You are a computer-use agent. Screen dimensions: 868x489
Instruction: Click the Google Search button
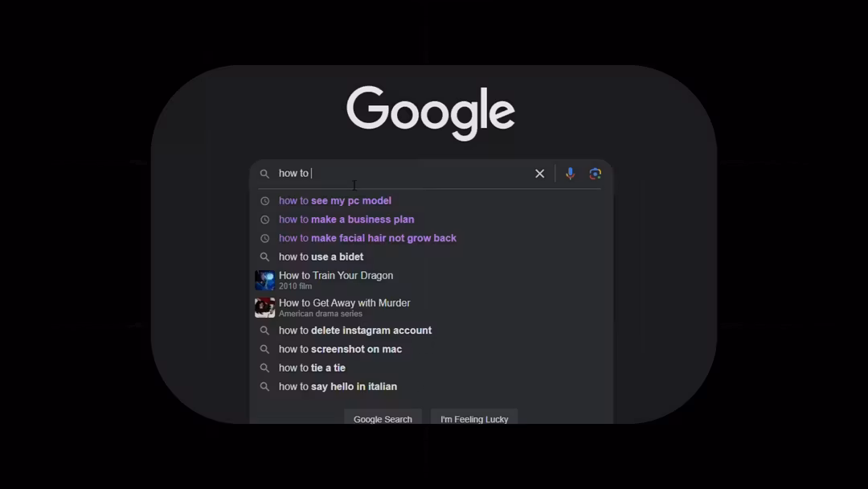[x=383, y=418]
